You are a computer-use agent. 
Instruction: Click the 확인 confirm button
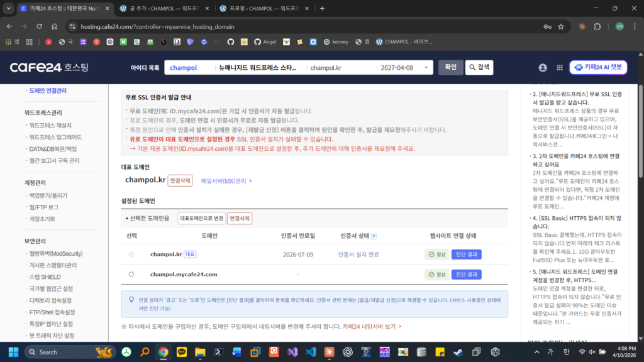pyautogui.click(x=450, y=67)
